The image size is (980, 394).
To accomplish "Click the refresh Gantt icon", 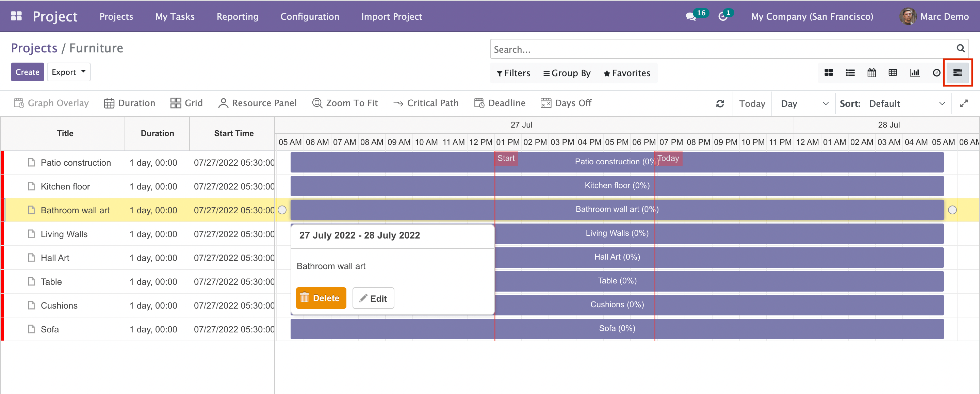I will click(x=720, y=103).
